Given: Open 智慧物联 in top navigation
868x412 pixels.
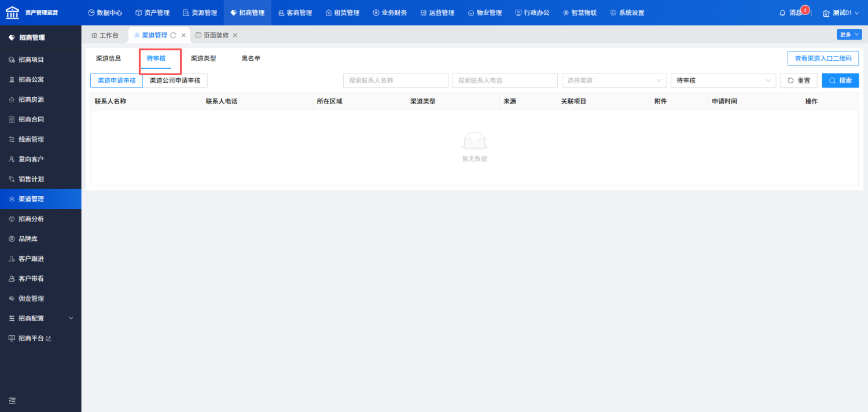Looking at the screenshot, I should coord(579,13).
